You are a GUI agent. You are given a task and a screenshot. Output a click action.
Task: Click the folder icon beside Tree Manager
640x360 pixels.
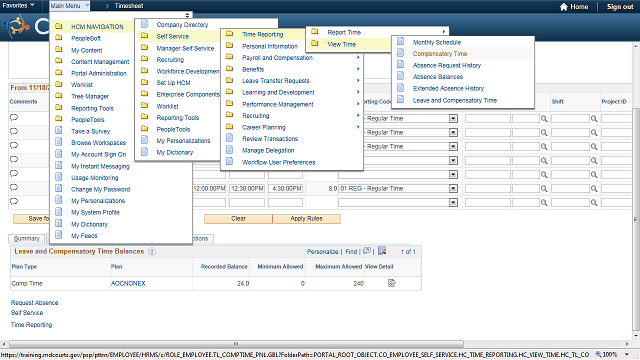[59, 96]
